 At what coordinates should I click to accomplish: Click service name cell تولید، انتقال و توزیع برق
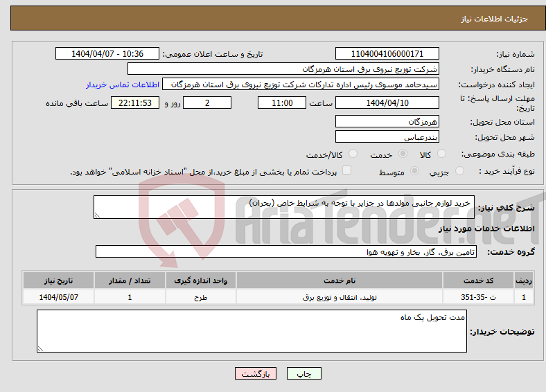click(x=340, y=297)
